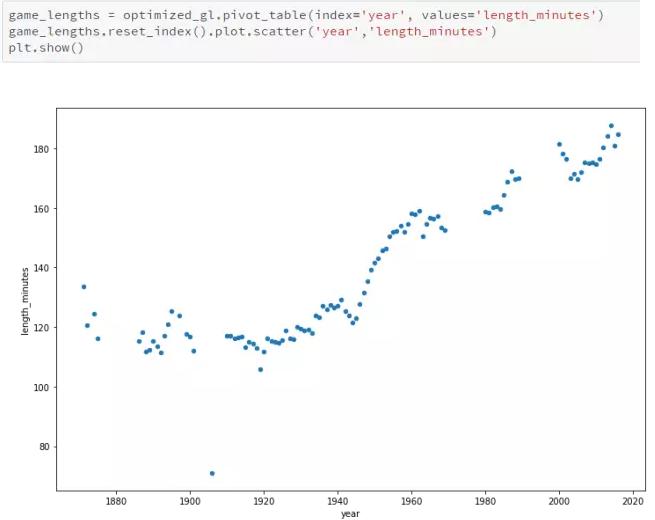Click the 160 y-axis tick label
Screen dimensions: 655x520
point(41,208)
